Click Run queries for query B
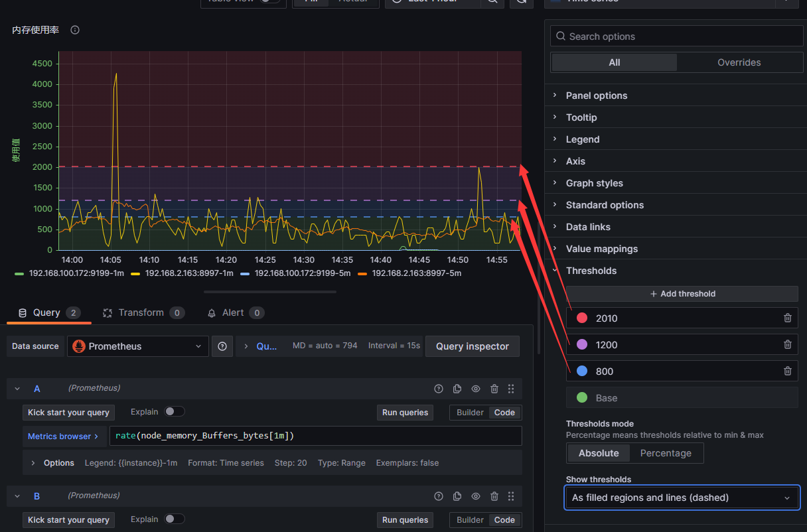The width and height of the screenshot is (807, 532). click(x=405, y=520)
